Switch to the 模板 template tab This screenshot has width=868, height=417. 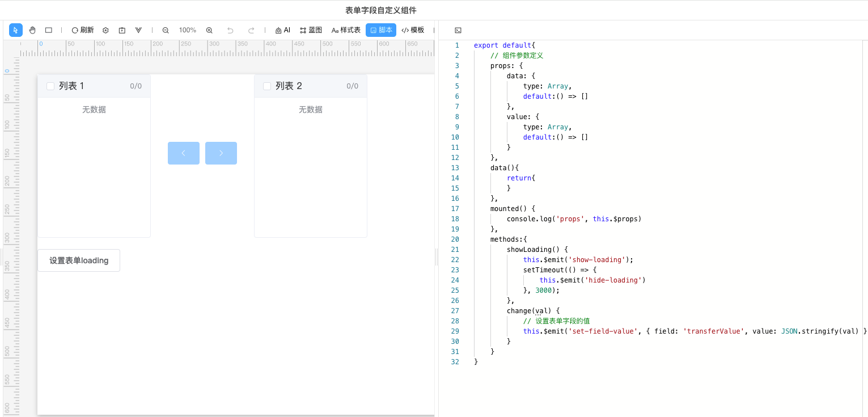coord(413,30)
